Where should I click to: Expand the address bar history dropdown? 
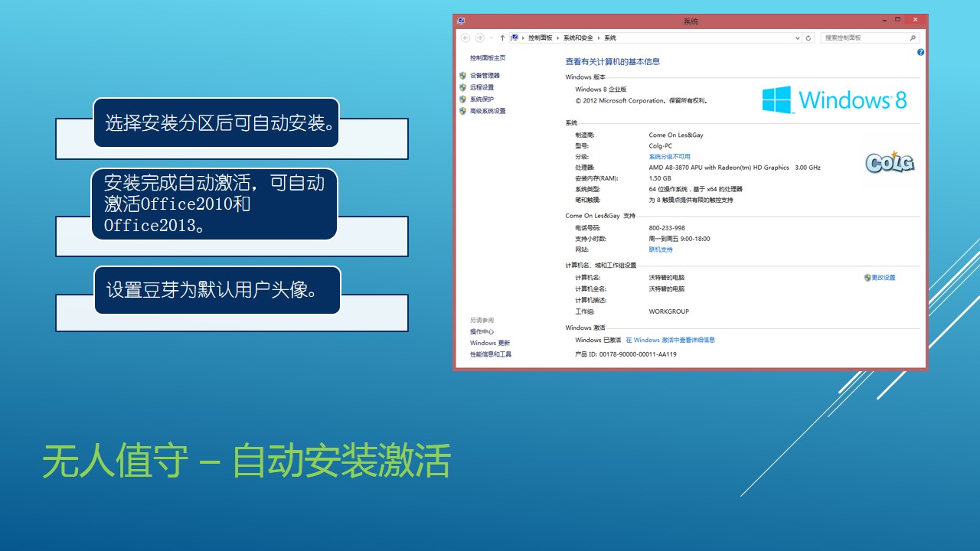pyautogui.click(x=799, y=37)
